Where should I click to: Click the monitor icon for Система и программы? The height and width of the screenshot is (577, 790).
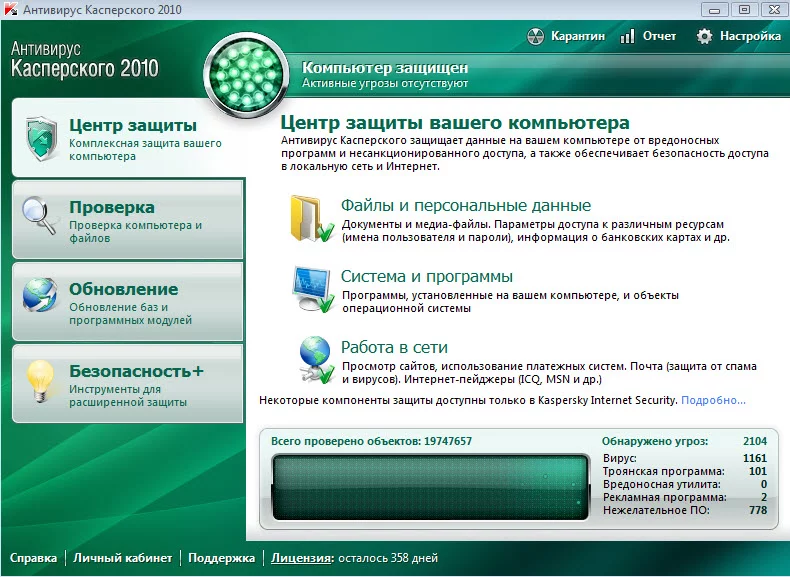313,289
